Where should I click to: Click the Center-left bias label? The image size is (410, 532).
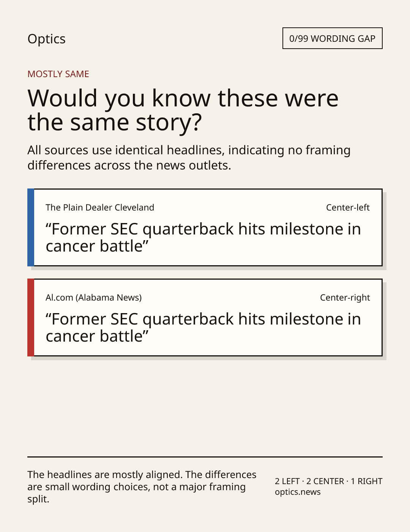348,207
